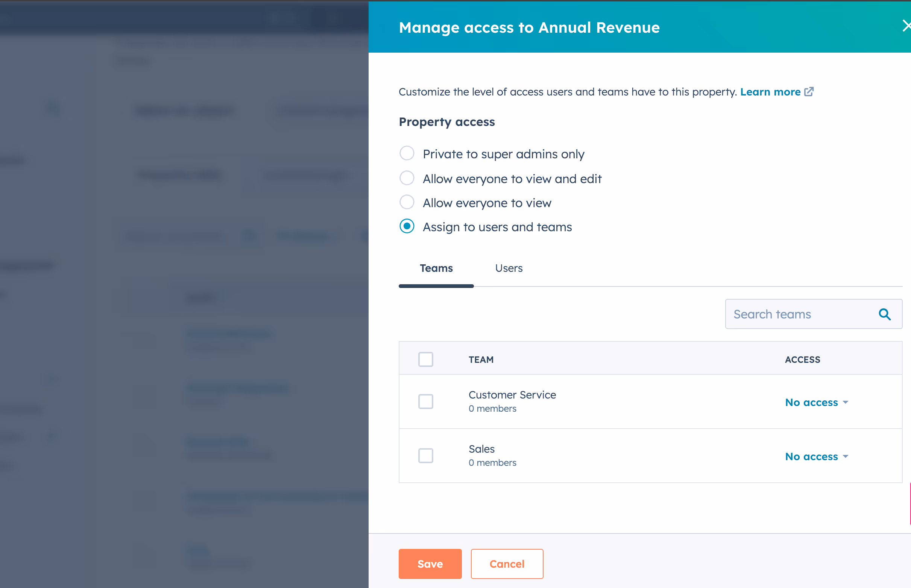The height and width of the screenshot is (588, 911).
Task: Open Sales team No access dropdown
Action: [817, 456]
